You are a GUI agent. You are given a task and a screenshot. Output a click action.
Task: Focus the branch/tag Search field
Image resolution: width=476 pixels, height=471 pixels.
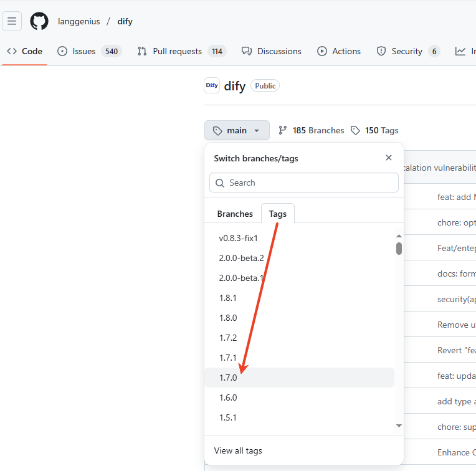click(x=304, y=183)
